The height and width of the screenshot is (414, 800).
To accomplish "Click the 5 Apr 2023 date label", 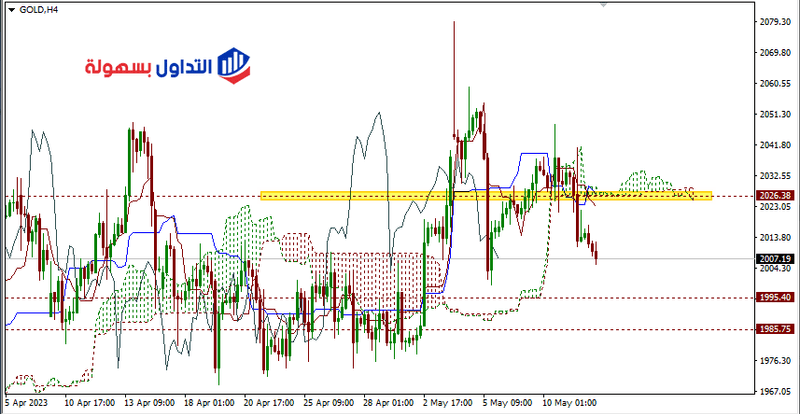I will point(29,407).
